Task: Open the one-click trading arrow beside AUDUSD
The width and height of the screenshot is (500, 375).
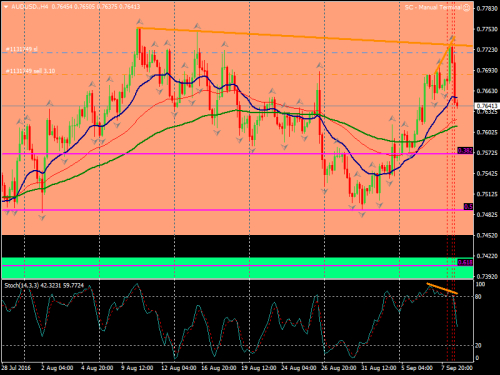Action: coord(6,7)
